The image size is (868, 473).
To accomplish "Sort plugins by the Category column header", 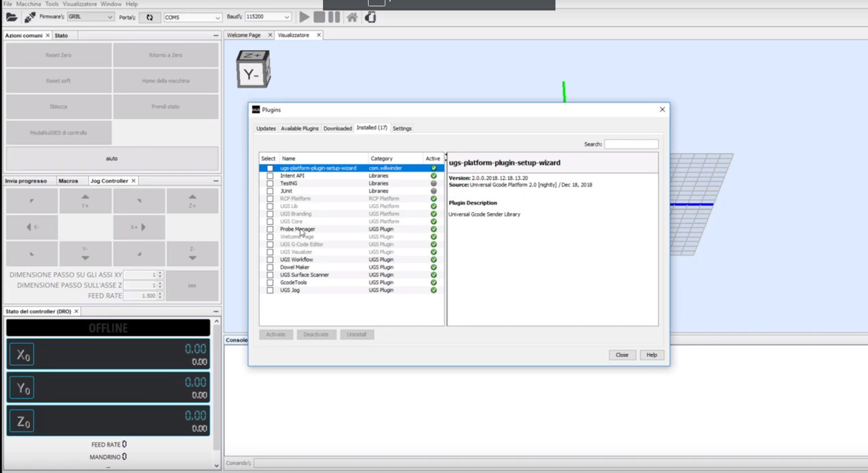I will pyautogui.click(x=395, y=159).
